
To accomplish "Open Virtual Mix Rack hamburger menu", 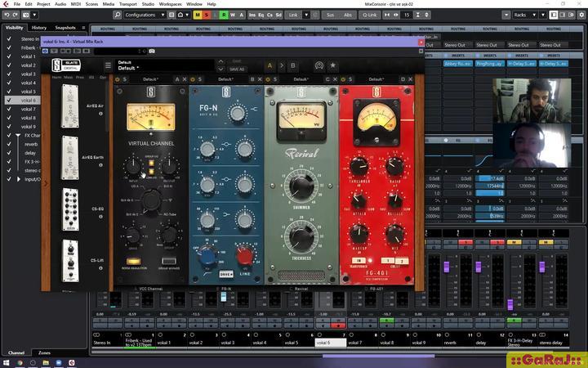I will [x=108, y=65].
